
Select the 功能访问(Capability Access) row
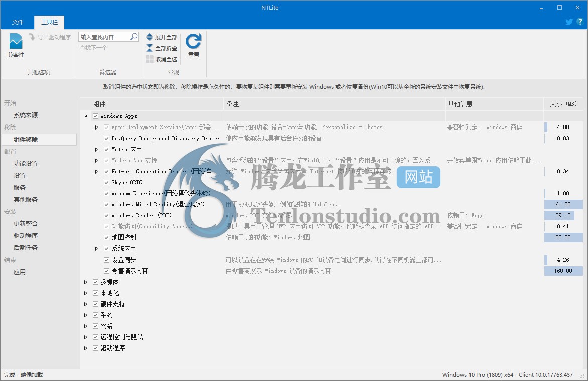tap(331, 226)
